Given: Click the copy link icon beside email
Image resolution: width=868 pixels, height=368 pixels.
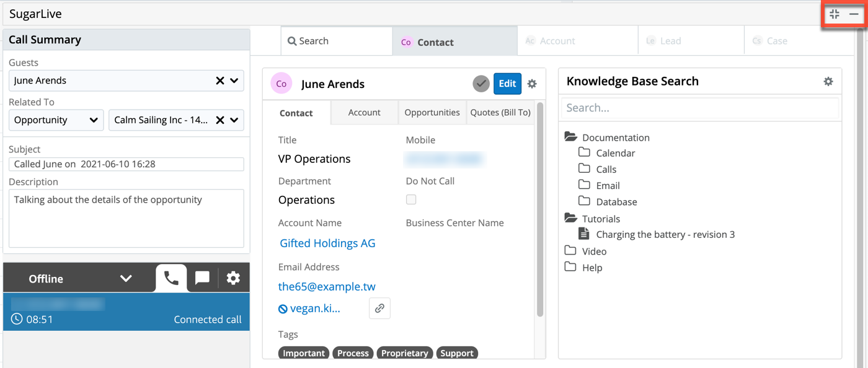Looking at the screenshot, I should 379,308.
